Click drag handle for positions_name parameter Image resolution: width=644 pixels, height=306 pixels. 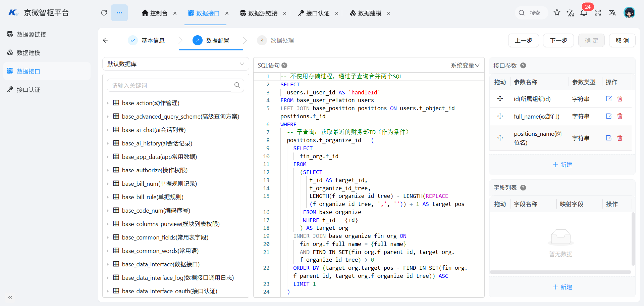(x=500, y=138)
